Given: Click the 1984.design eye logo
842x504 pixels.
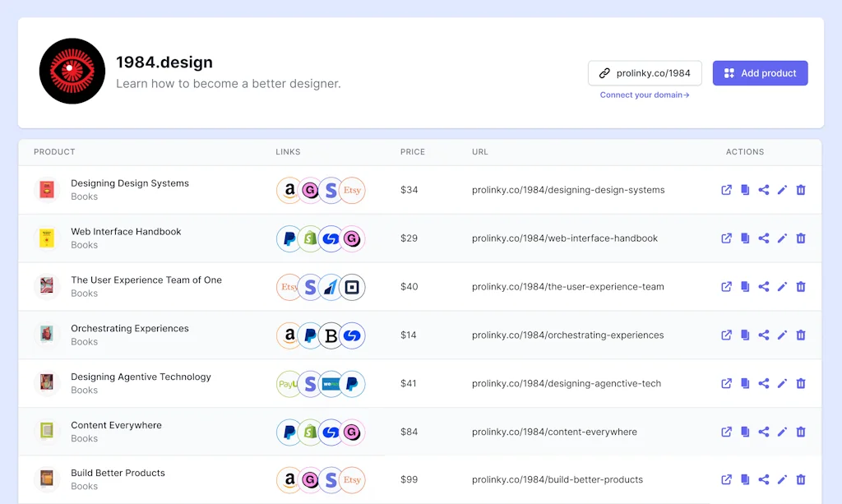Looking at the screenshot, I should pos(72,71).
